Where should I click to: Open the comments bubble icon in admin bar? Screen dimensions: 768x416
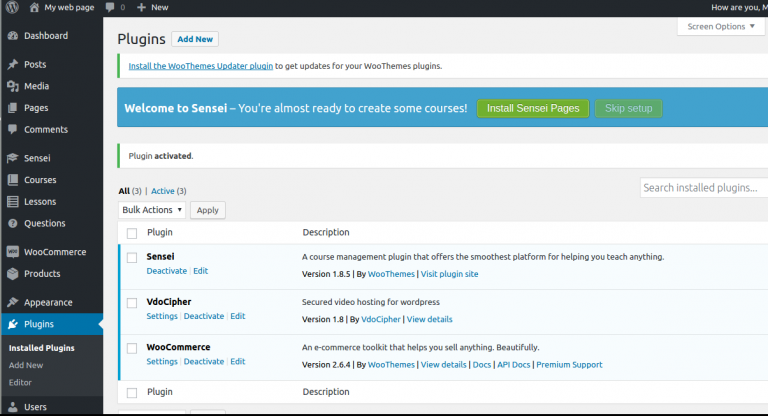point(110,7)
